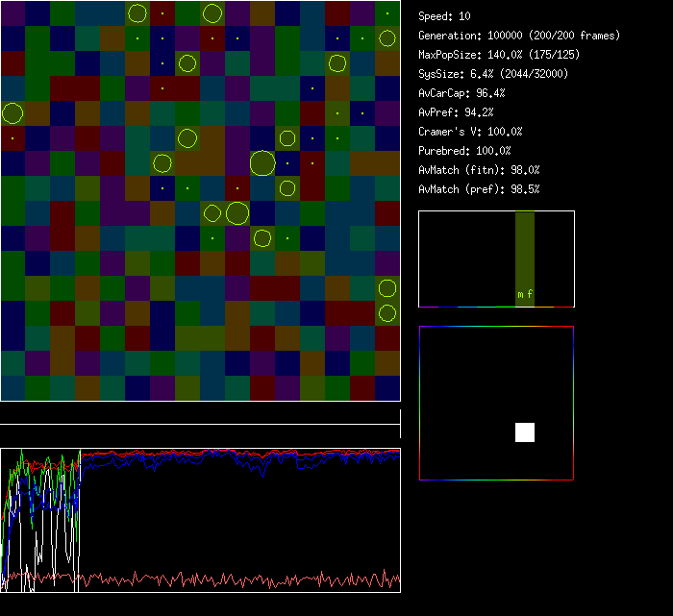Click the lowest circle on grid's right edge
The width and height of the screenshot is (673, 616).
387,313
